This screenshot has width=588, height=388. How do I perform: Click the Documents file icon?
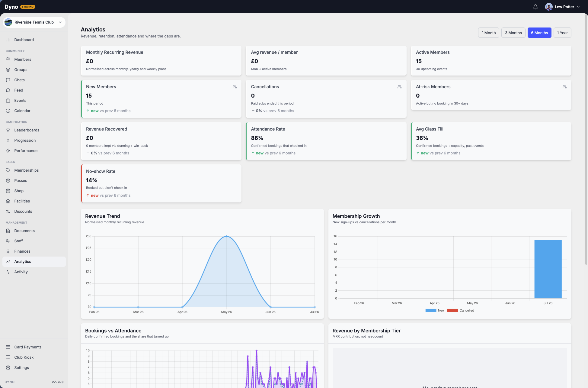tap(8, 231)
